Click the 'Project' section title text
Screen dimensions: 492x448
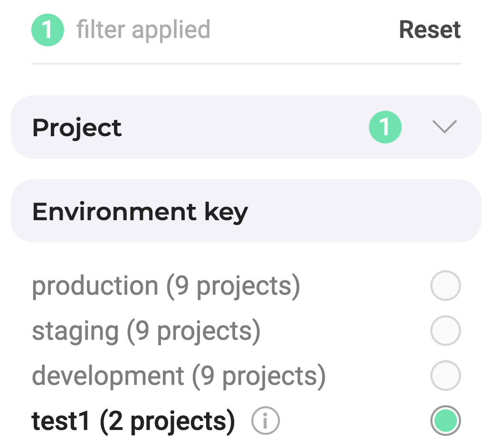pyautogui.click(x=77, y=128)
